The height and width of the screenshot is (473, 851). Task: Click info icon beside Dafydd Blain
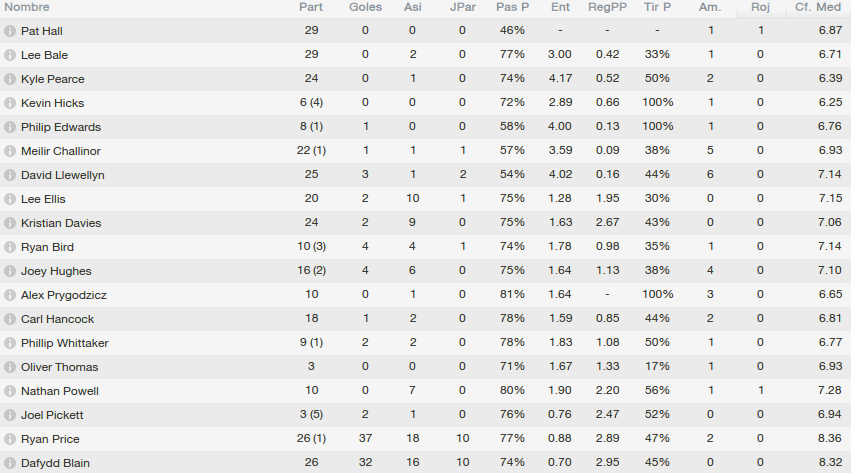click(10, 463)
